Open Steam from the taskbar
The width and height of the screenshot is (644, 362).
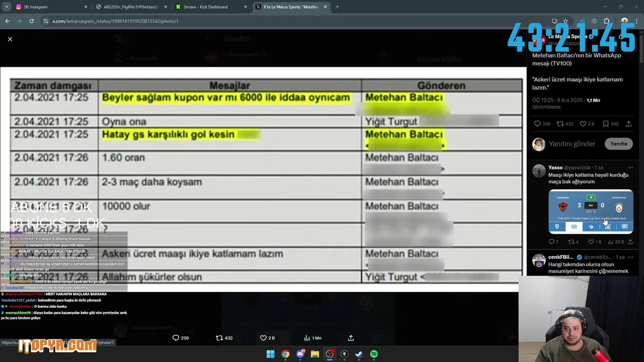tap(359, 354)
